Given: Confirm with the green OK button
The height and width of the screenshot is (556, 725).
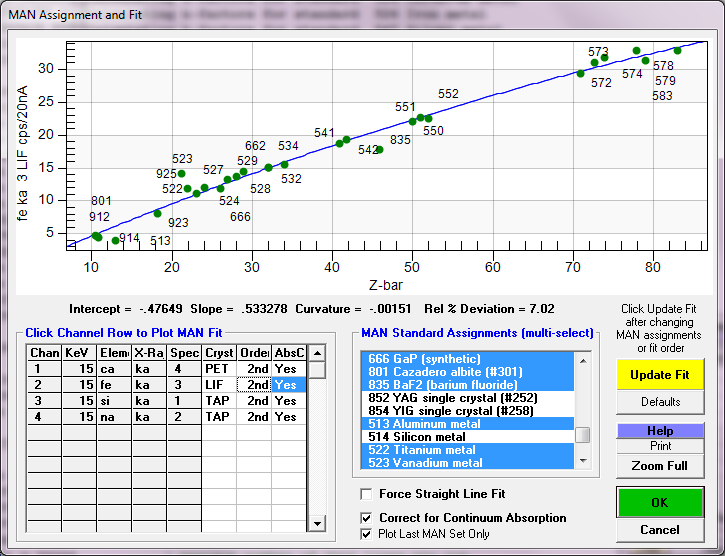Looking at the screenshot, I should (x=660, y=502).
